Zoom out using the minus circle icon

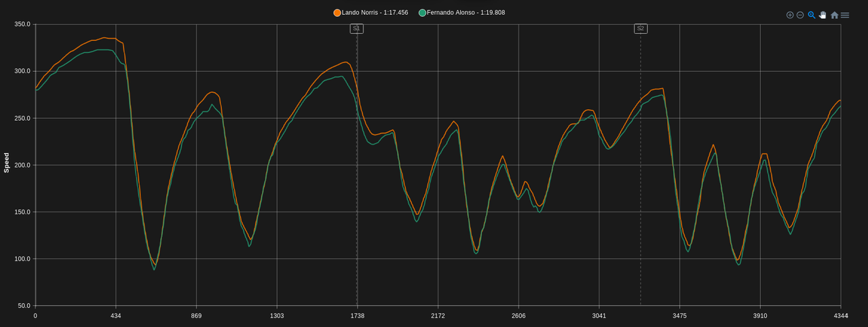point(800,15)
